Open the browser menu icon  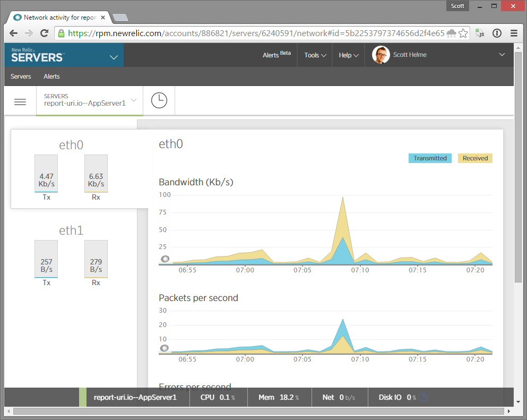point(513,33)
